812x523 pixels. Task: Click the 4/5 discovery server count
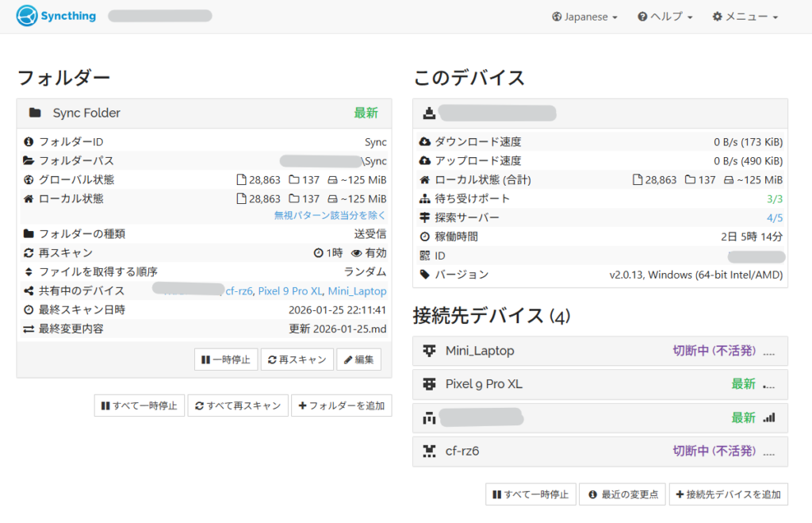click(774, 217)
